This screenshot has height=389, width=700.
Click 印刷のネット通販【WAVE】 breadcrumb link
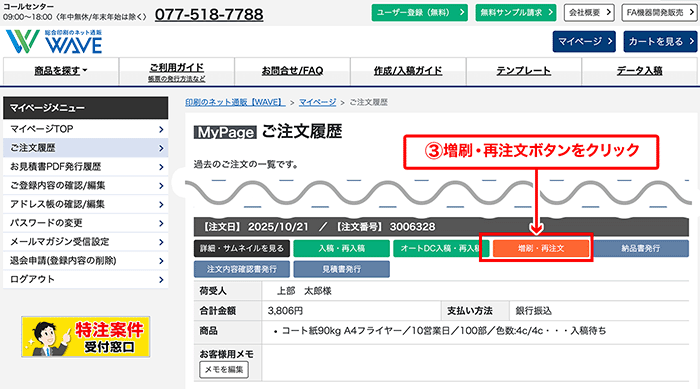click(x=235, y=102)
